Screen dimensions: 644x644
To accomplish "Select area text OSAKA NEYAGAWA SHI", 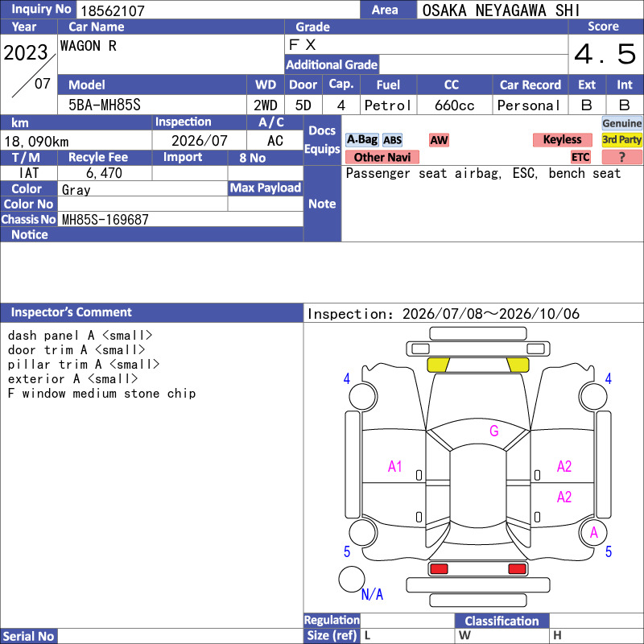I will tap(501, 10).
